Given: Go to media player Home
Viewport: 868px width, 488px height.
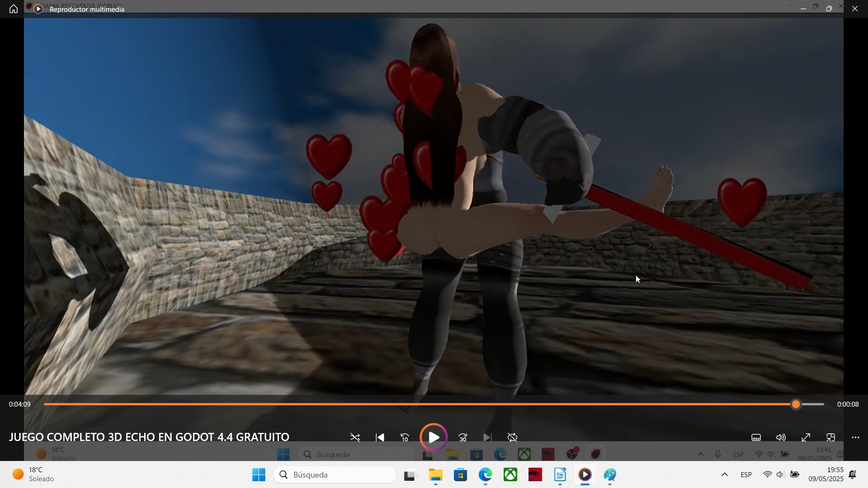Looking at the screenshot, I should (14, 9).
